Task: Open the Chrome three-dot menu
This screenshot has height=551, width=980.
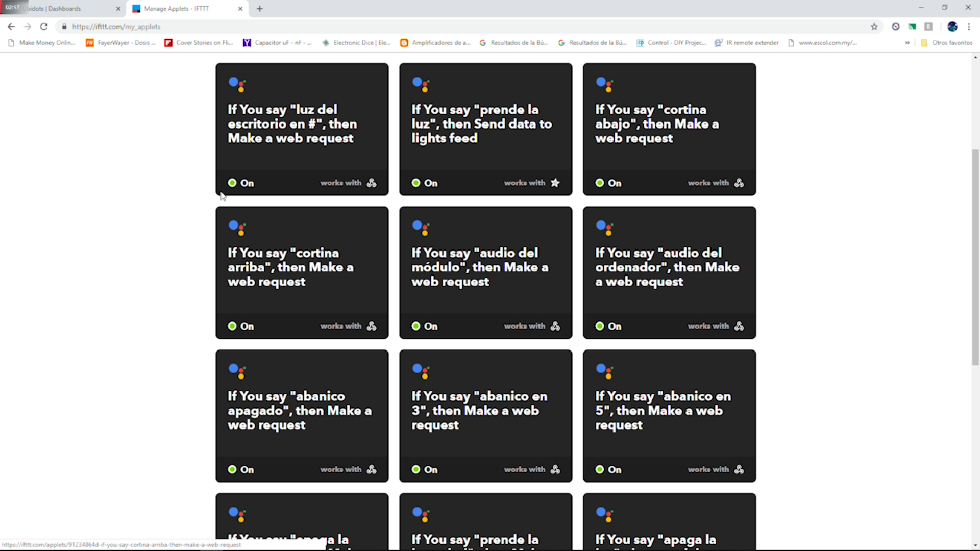Action: point(969,27)
